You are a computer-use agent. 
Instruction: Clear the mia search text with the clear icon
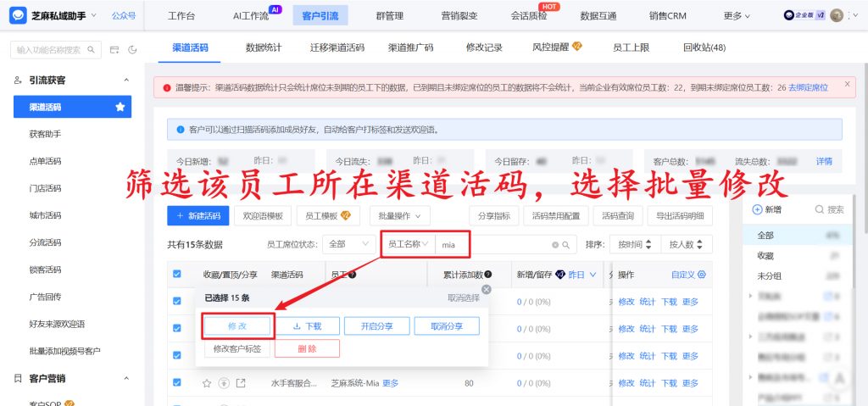(x=555, y=245)
